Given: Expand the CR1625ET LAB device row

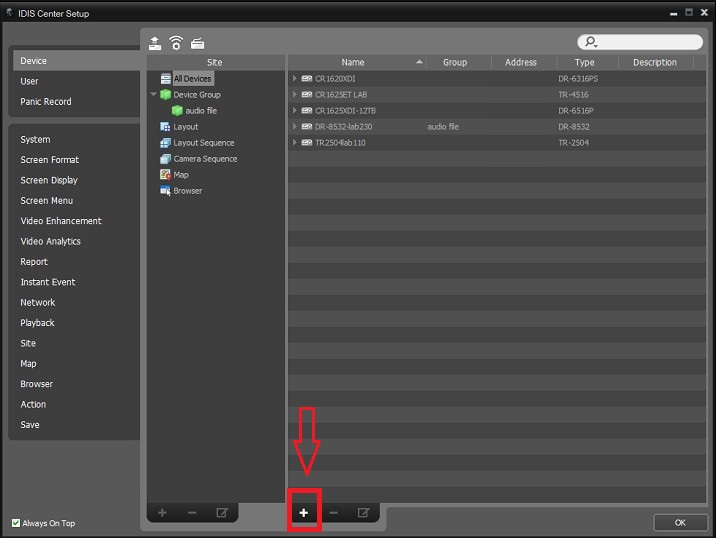Looking at the screenshot, I should coord(295,95).
